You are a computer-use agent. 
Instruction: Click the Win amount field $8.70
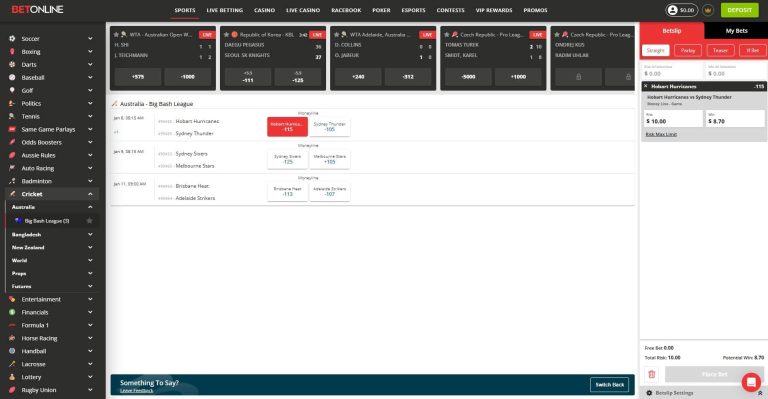(735, 118)
